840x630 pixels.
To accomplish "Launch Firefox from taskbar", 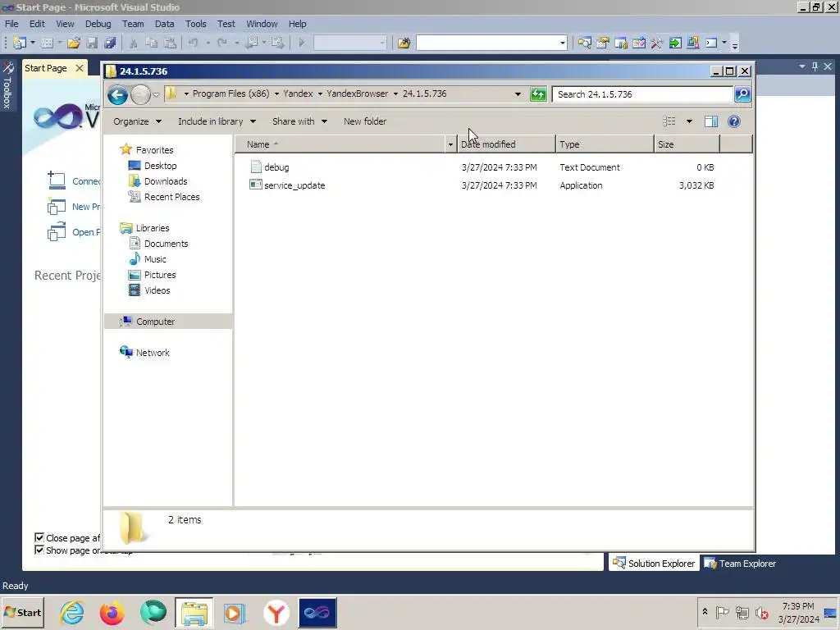I will (112, 612).
